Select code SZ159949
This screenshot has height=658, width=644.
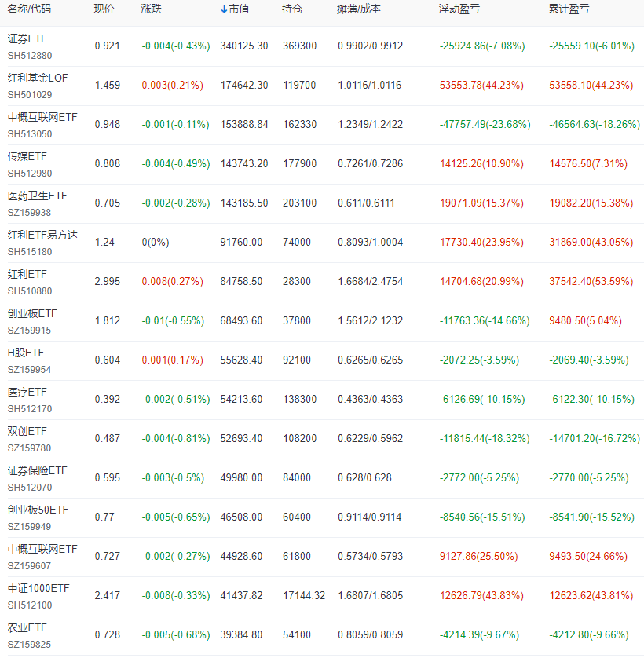pyautogui.click(x=29, y=527)
